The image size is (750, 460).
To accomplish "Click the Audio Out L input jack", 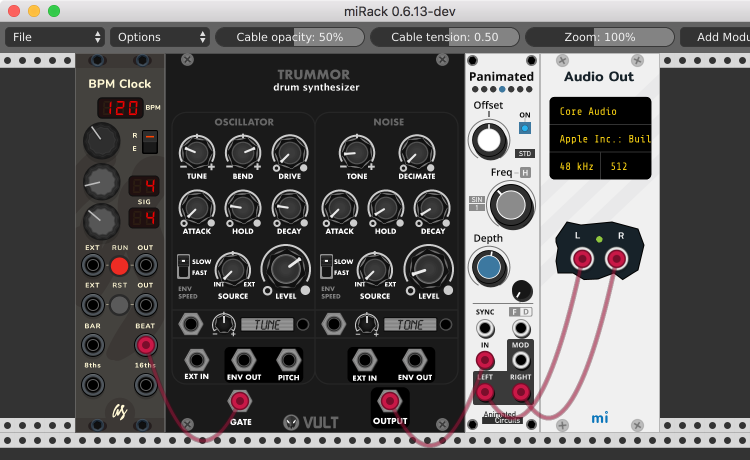I will pos(582,259).
